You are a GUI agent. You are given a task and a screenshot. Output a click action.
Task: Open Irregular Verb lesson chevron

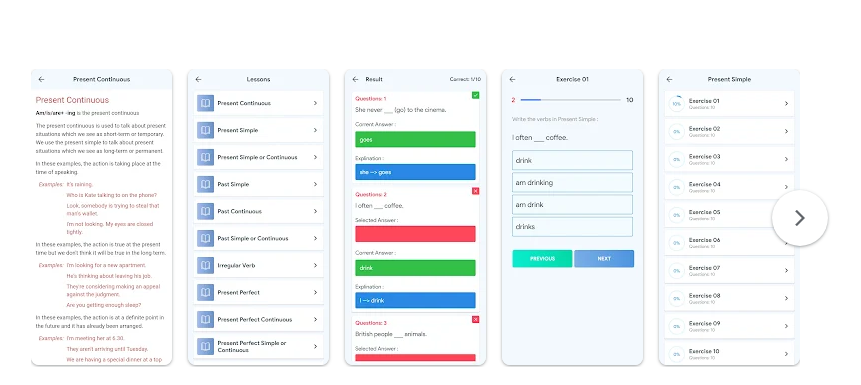click(x=315, y=265)
